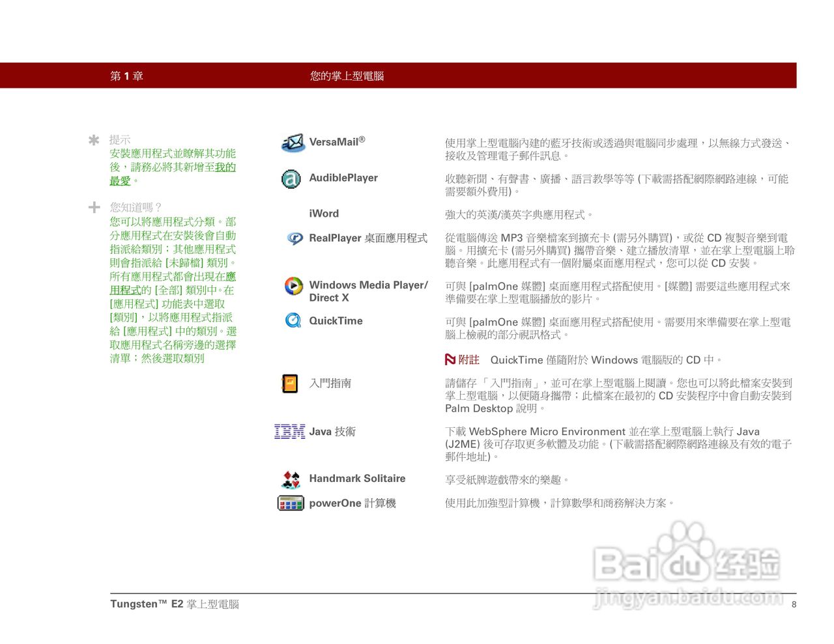Click the 第 1 章 chapter label
The height and width of the screenshot is (644, 834).
[x=126, y=76]
